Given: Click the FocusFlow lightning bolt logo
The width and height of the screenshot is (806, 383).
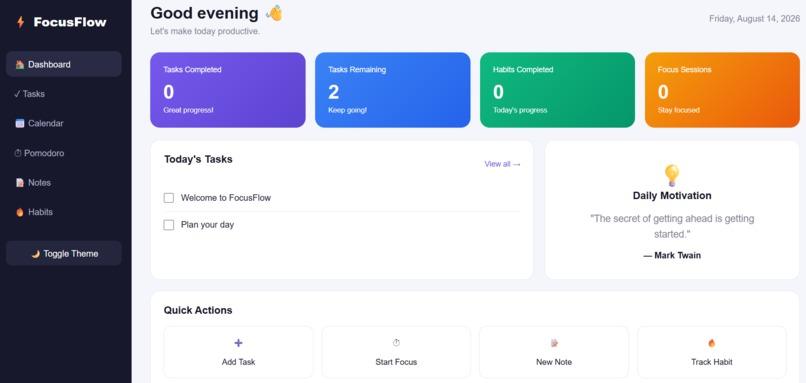Looking at the screenshot, I should [21, 22].
